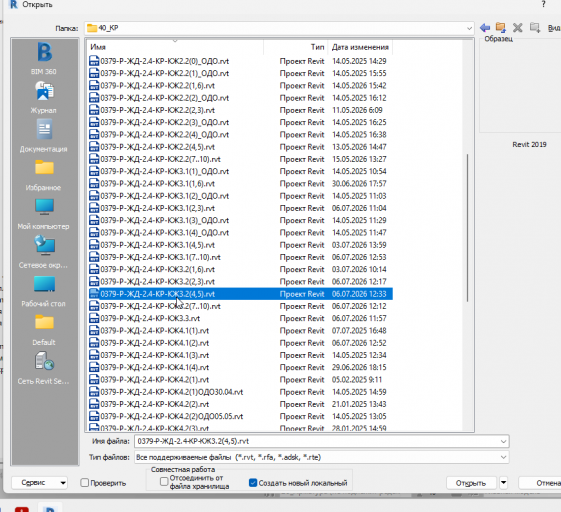This screenshot has height=512, width=561.
Task: Click the Revit icon in the taskbar
Action: pos(50,508)
